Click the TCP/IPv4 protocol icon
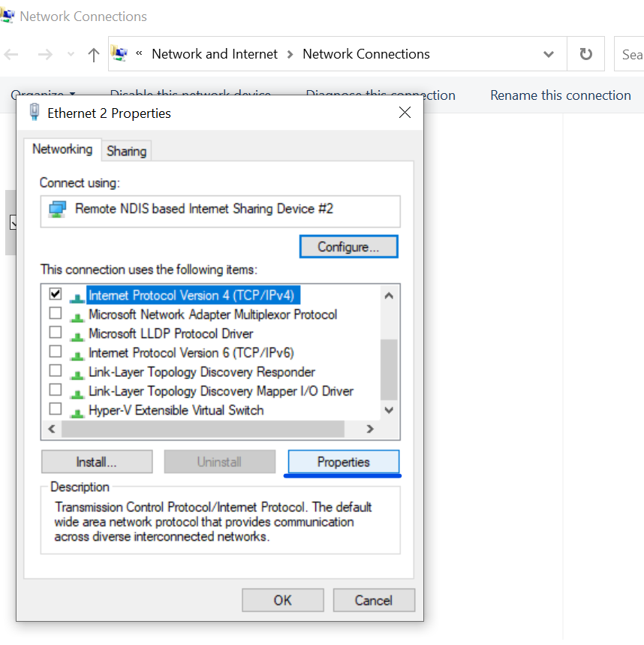This screenshot has width=644, height=645. point(77,298)
